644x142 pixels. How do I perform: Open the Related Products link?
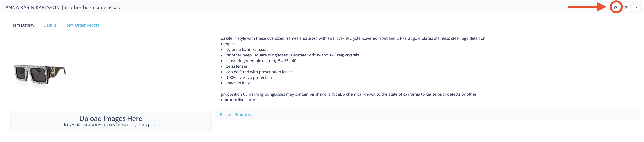tap(235, 115)
